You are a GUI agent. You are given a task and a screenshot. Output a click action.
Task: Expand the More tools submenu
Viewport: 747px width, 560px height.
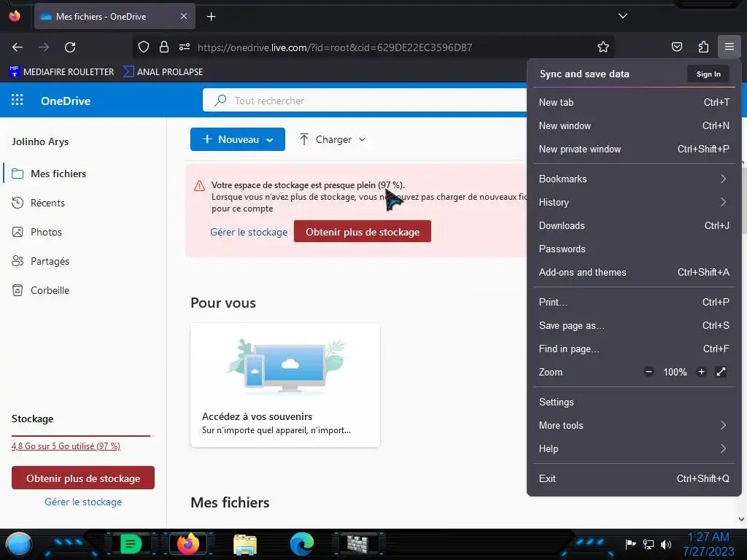(634, 425)
